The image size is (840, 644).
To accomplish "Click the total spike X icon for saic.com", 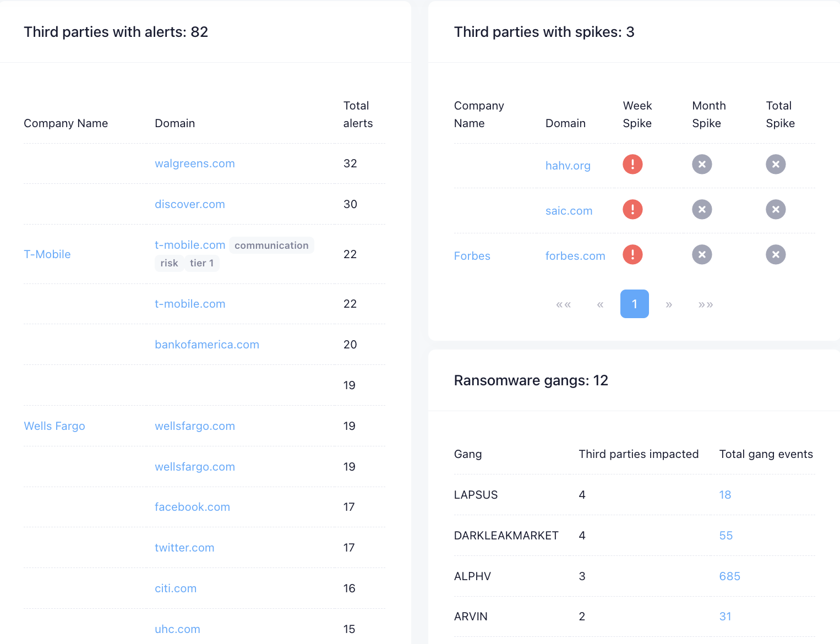I will pos(776,209).
